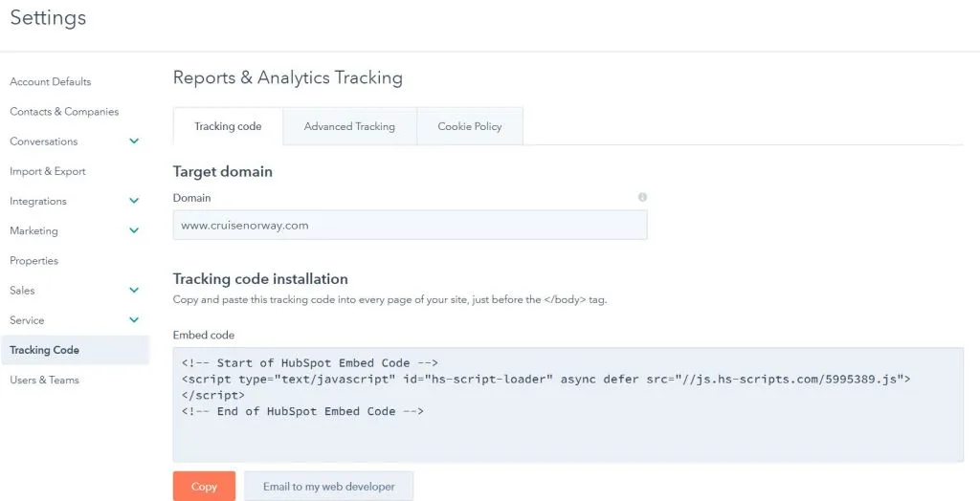Click Email to my web developer

pos(329,486)
